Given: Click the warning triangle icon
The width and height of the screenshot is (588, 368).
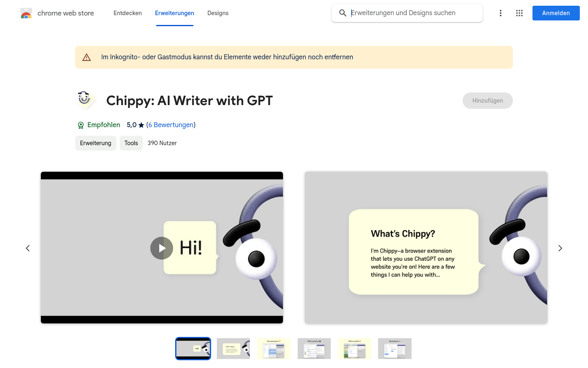Looking at the screenshot, I should [87, 57].
